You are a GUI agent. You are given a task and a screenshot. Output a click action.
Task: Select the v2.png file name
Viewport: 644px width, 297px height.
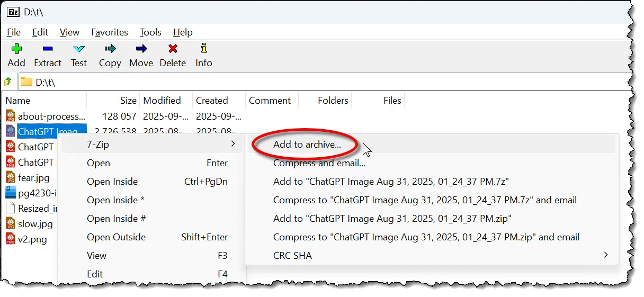pos(32,239)
